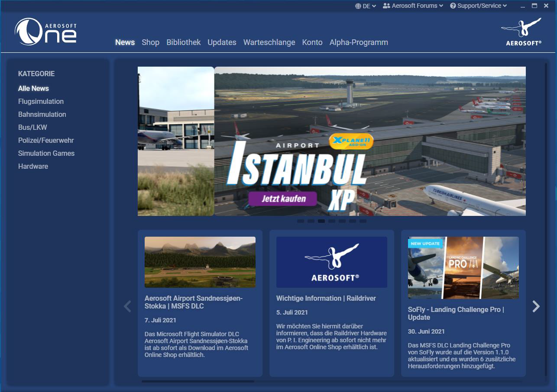Open the Bibliothek section
The height and width of the screenshot is (392, 557).
click(x=183, y=42)
